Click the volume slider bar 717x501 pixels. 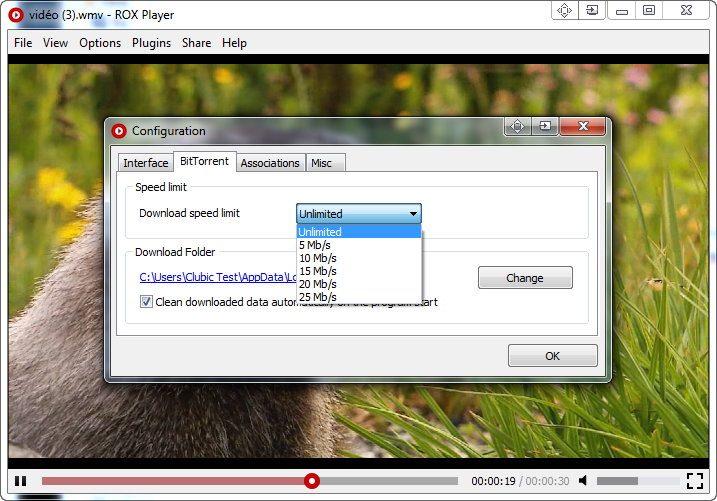[630, 481]
